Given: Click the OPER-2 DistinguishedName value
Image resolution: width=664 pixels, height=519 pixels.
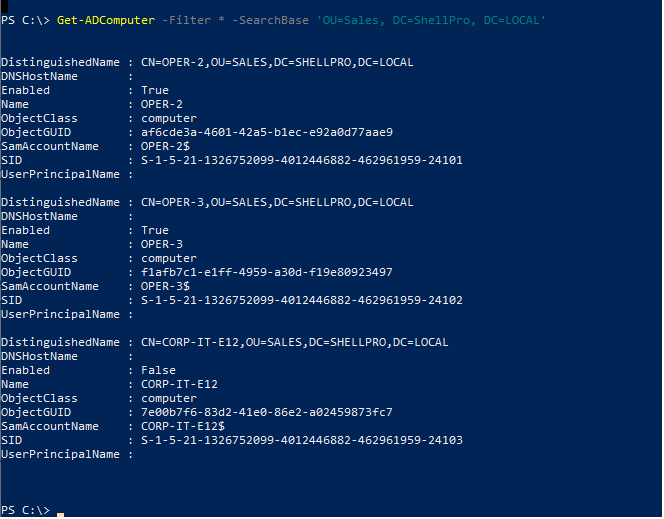Looking at the screenshot, I should point(277,62).
